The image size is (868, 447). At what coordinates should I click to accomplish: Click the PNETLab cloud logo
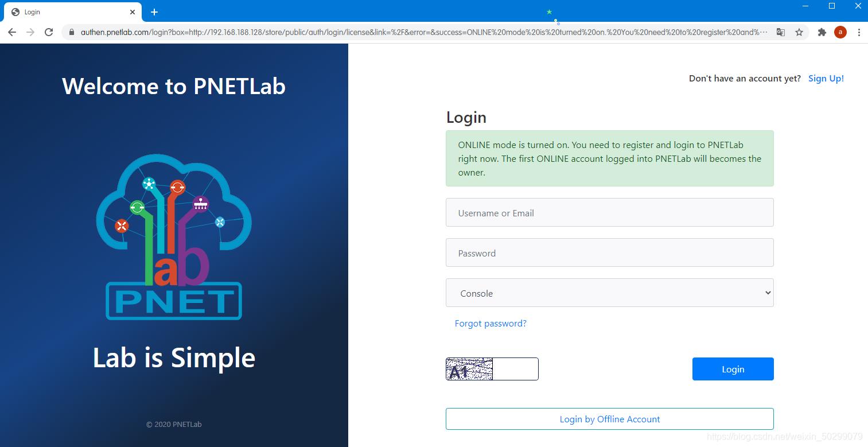[174, 236]
